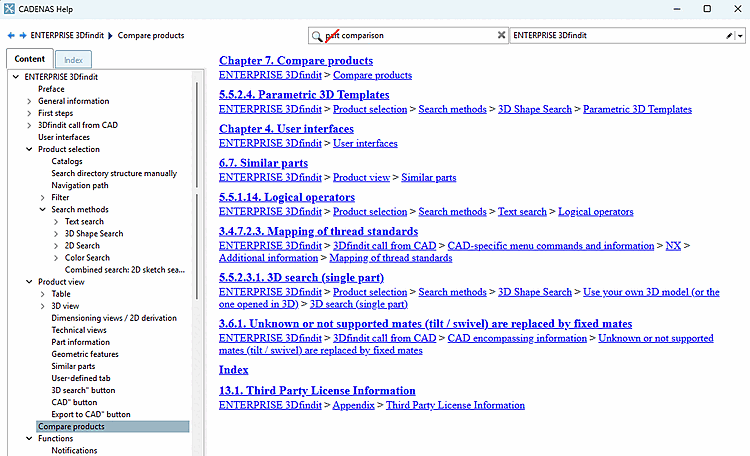Click Compare products in the top breadcrumb
Image resolution: width=750 pixels, height=456 pixels.
click(x=151, y=35)
